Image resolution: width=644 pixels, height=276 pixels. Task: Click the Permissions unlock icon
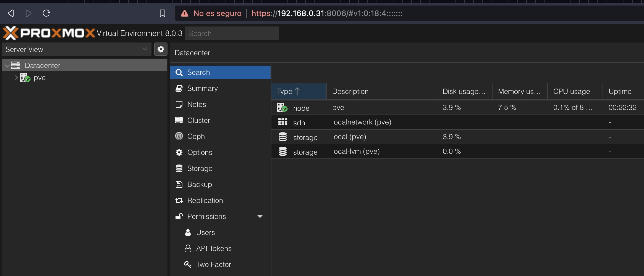pyautogui.click(x=179, y=216)
